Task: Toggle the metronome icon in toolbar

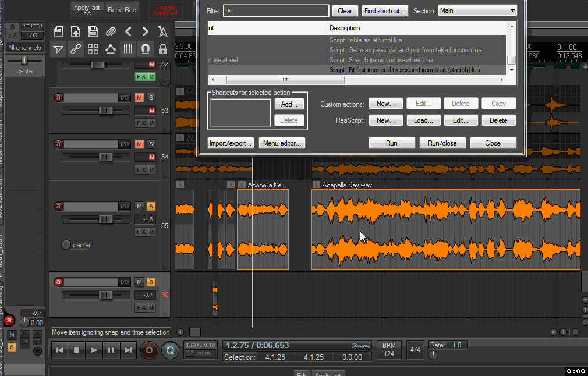Action: coord(163,31)
